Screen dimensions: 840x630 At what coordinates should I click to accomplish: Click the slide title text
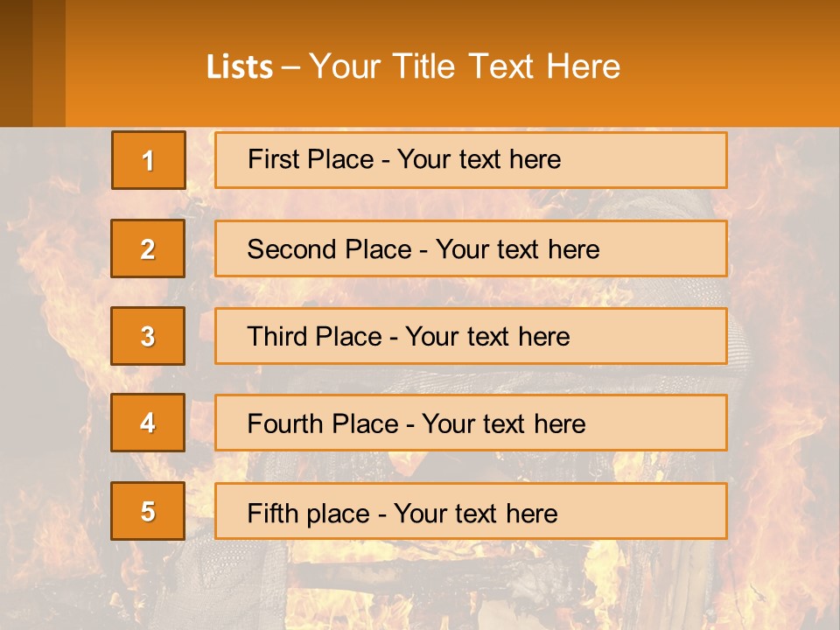413,66
